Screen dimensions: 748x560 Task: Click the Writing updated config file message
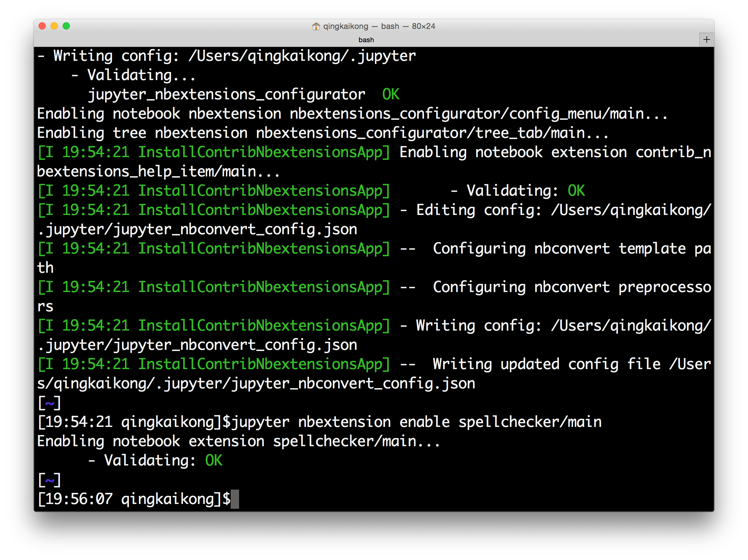pyautogui.click(x=546, y=364)
